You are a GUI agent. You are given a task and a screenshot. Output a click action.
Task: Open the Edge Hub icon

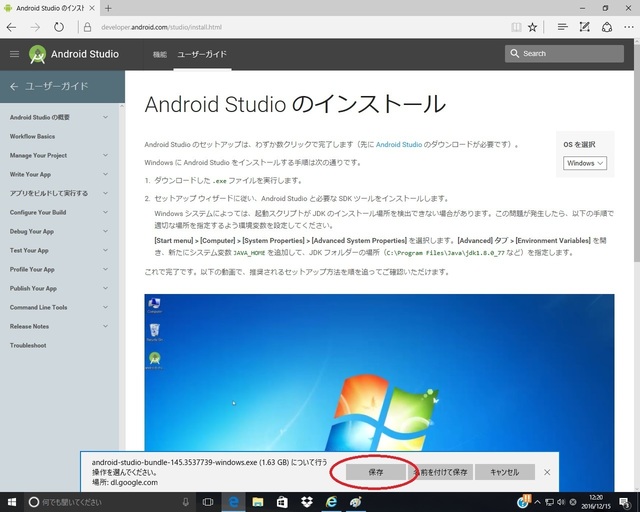[562, 27]
